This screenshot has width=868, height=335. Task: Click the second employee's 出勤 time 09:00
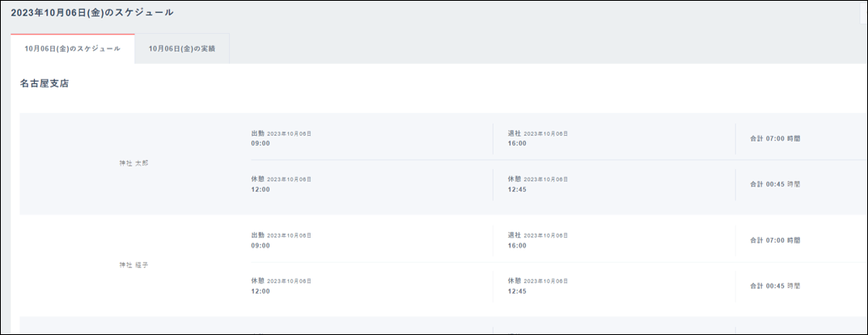pyautogui.click(x=260, y=245)
